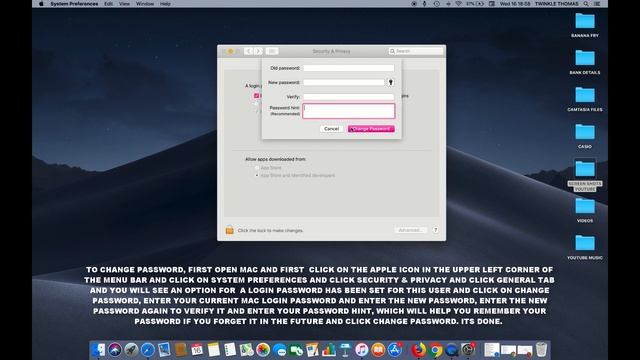This screenshot has width=640, height=360.
Task: Open the Window menu
Action: tap(145, 4)
